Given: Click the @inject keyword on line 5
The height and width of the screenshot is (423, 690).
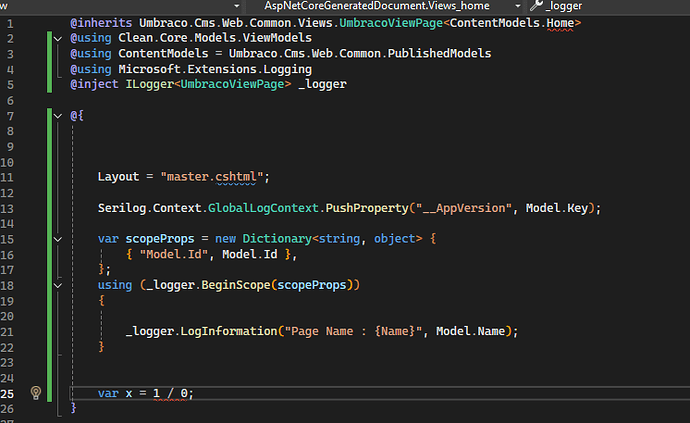Looking at the screenshot, I should click(x=94, y=84).
